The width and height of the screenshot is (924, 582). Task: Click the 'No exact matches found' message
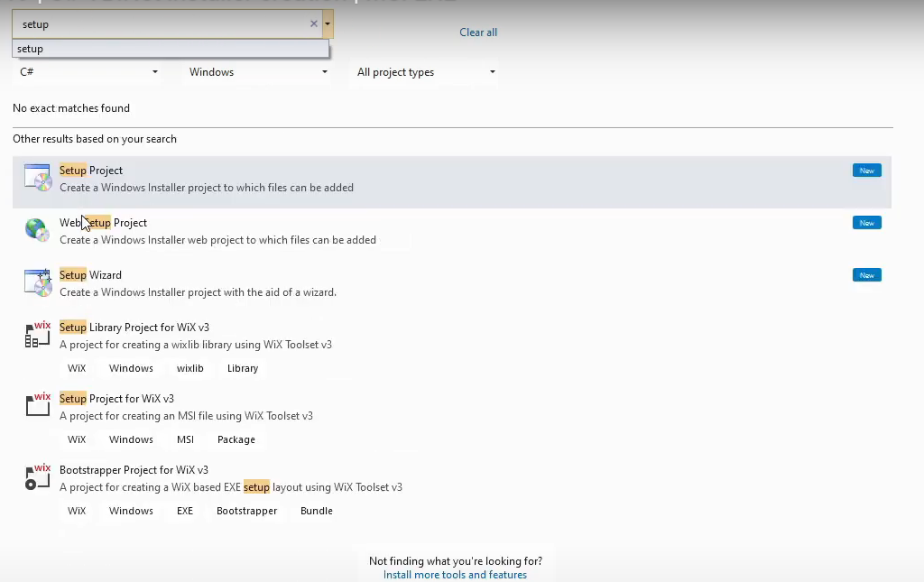tap(71, 108)
